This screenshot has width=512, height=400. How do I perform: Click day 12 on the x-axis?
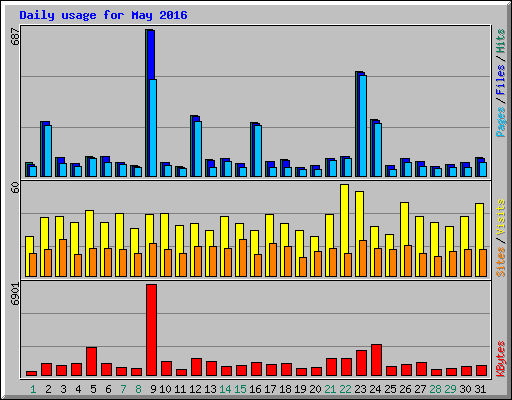(195, 389)
